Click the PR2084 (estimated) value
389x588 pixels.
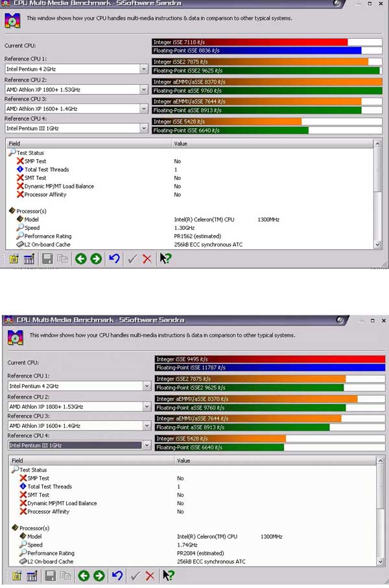(x=200, y=553)
